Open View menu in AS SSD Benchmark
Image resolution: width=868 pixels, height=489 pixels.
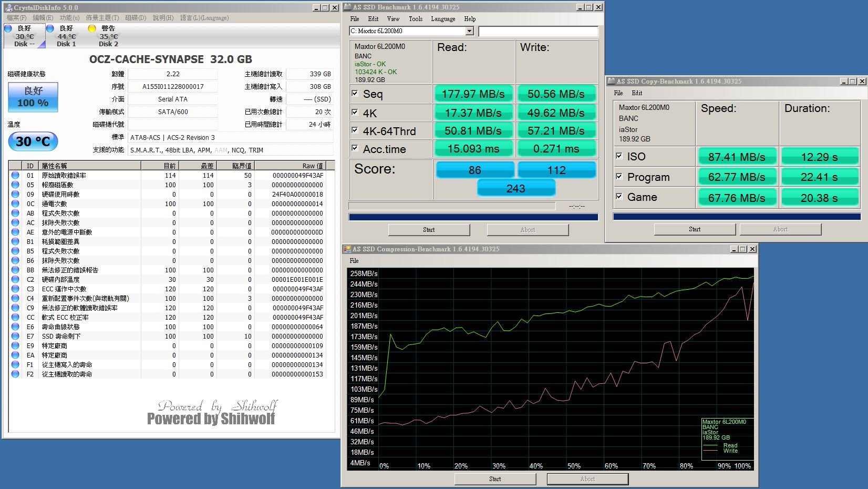[393, 19]
